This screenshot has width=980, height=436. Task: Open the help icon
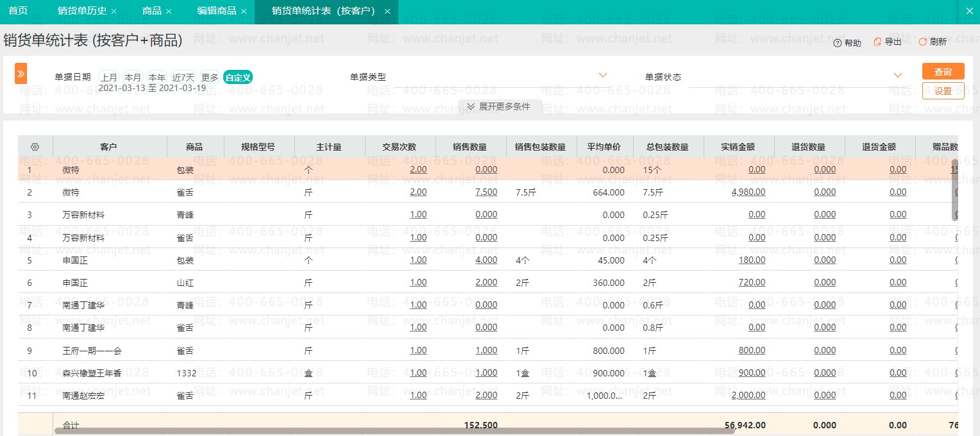click(837, 42)
